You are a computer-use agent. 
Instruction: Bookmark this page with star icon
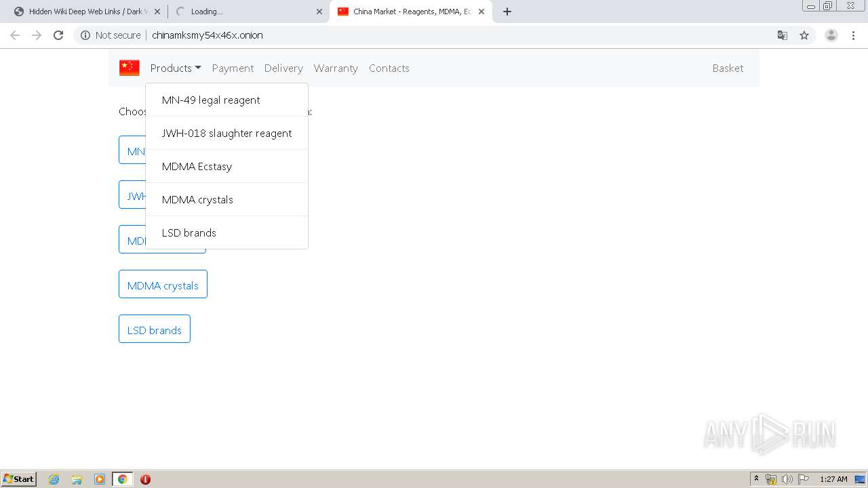(804, 35)
